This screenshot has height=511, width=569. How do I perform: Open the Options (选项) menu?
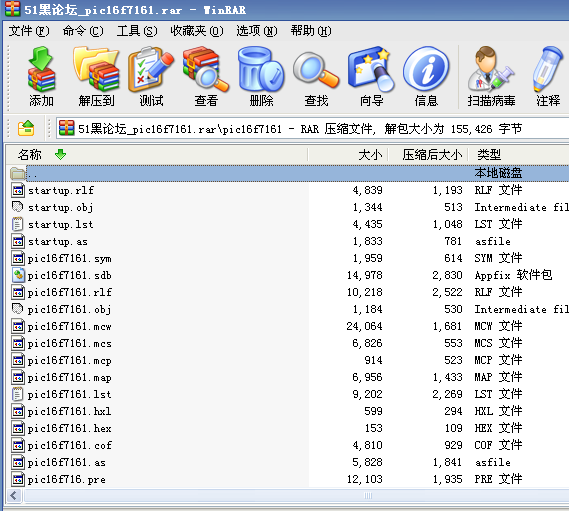[x=257, y=31]
